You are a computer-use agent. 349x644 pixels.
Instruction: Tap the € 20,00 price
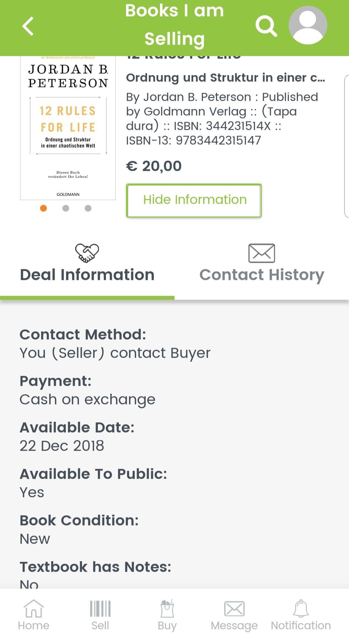point(154,166)
